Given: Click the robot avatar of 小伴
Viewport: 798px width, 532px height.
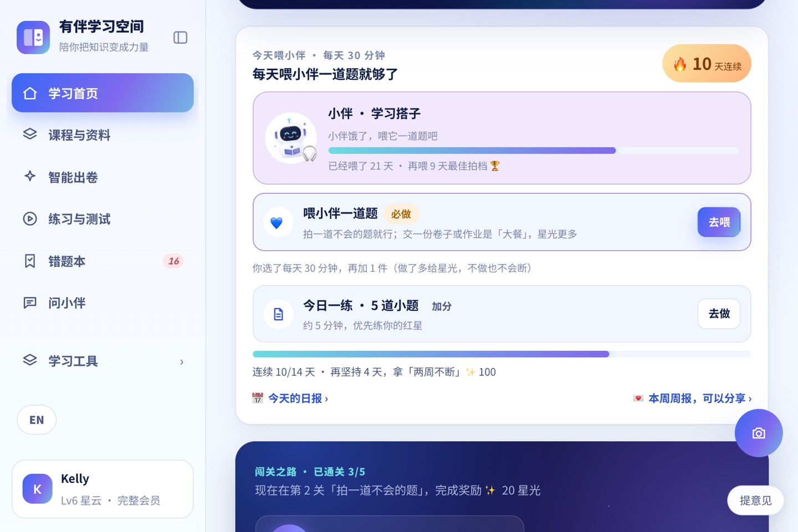Looking at the screenshot, I should click(291, 138).
